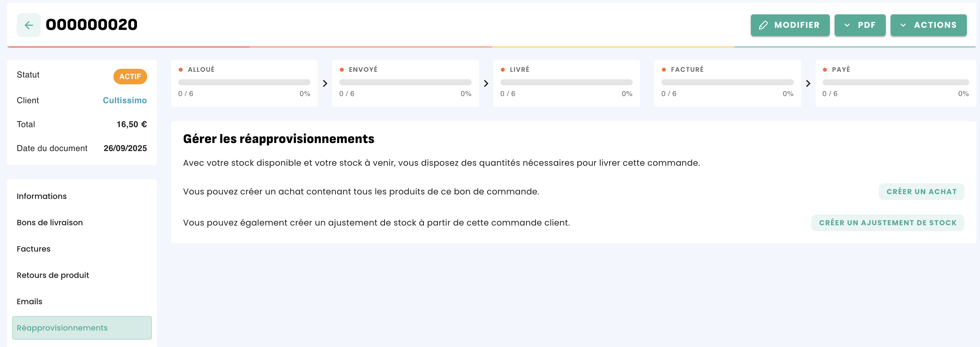Image resolution: width=980 pixels, height=347 pixels.
Task: Go to Bons de livraison
Action: (50, 223)
